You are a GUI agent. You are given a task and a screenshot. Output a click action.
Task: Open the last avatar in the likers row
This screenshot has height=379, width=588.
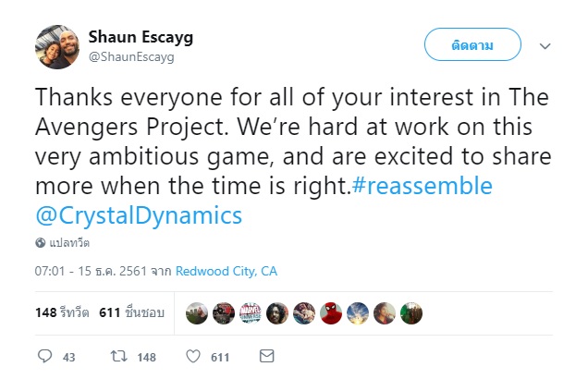[411, 312]
